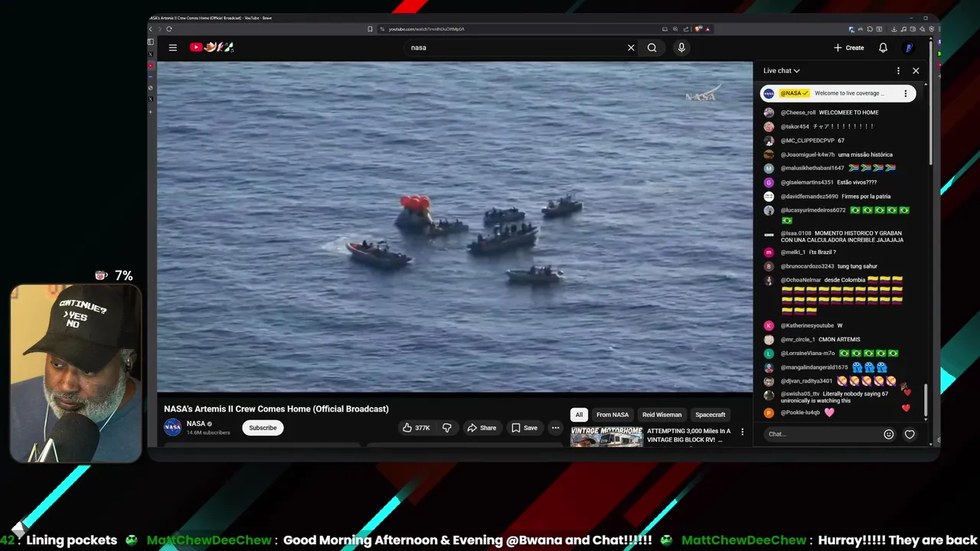This screenshot has width=980, height=551.
Task: Select the Reid Wiseman filter chip
Action: click(661, 415)
